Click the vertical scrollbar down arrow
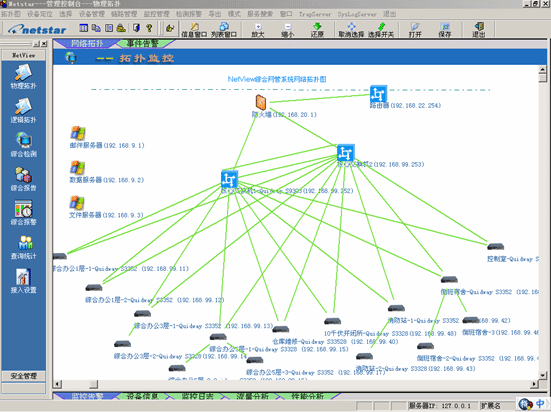The image size is (551, 412). coord(543,376)
